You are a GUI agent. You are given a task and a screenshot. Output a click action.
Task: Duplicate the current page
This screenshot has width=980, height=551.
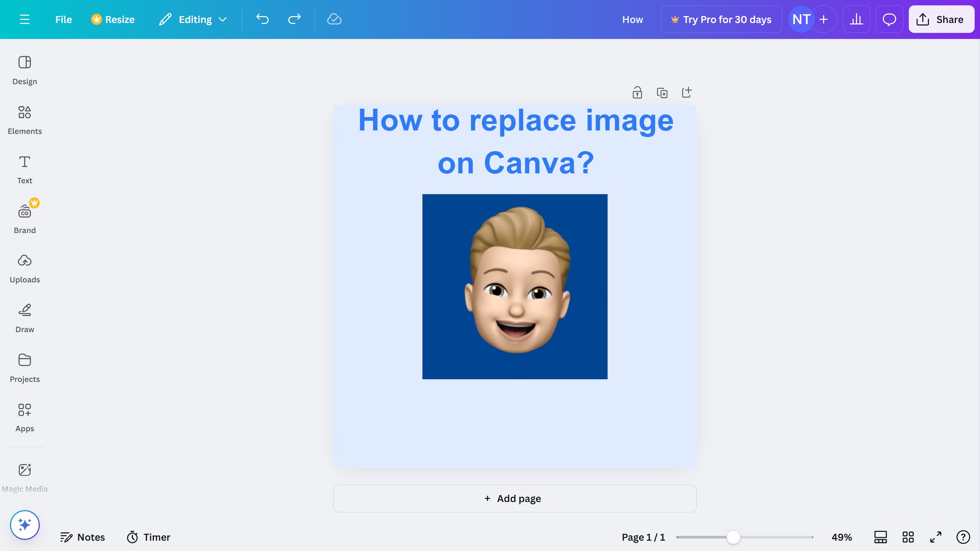click(x=662, y=92)
